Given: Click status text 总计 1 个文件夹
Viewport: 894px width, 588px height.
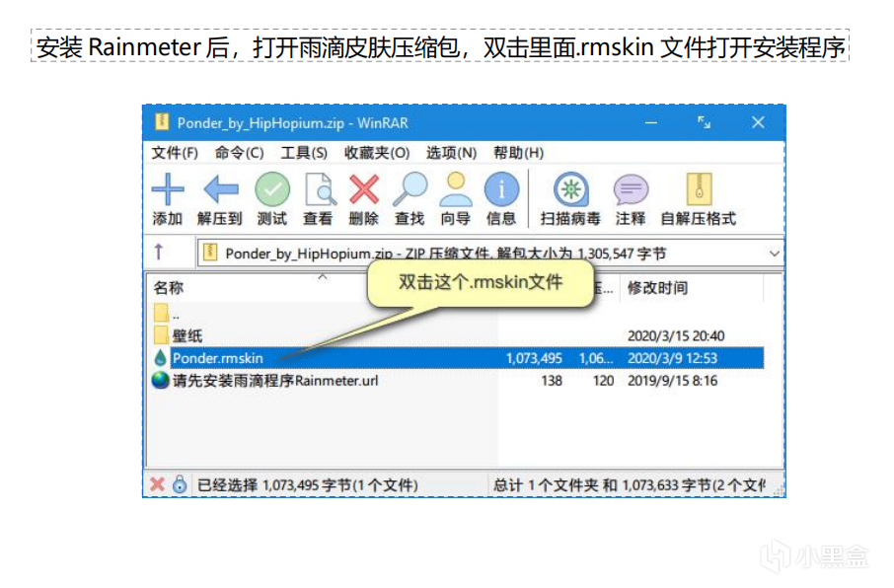Looking at the screenshot, I should (546, 485).
